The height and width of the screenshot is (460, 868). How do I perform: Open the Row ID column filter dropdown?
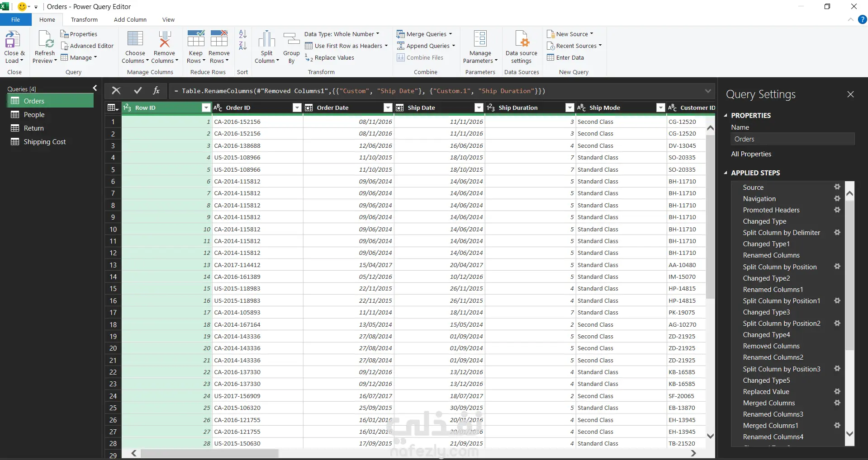[x=206, y=108]
